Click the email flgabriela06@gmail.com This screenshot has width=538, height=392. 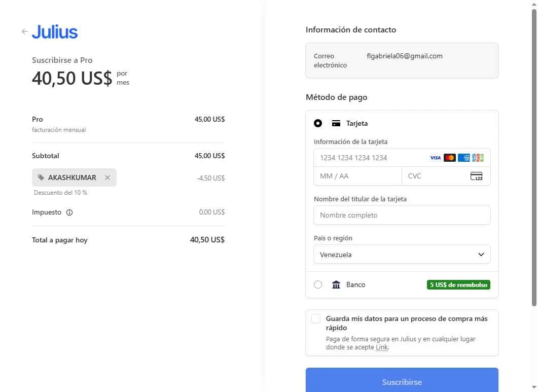tap(405, 56)
